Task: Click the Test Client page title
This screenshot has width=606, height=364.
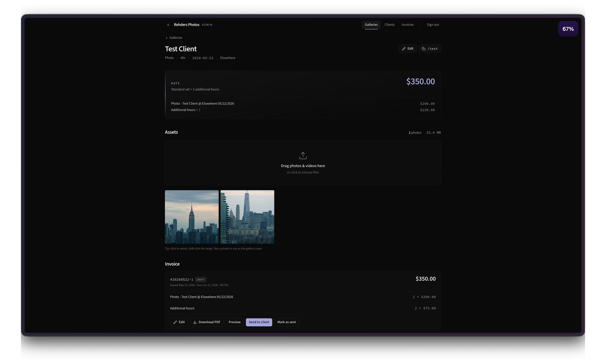Action: point(181,49)
